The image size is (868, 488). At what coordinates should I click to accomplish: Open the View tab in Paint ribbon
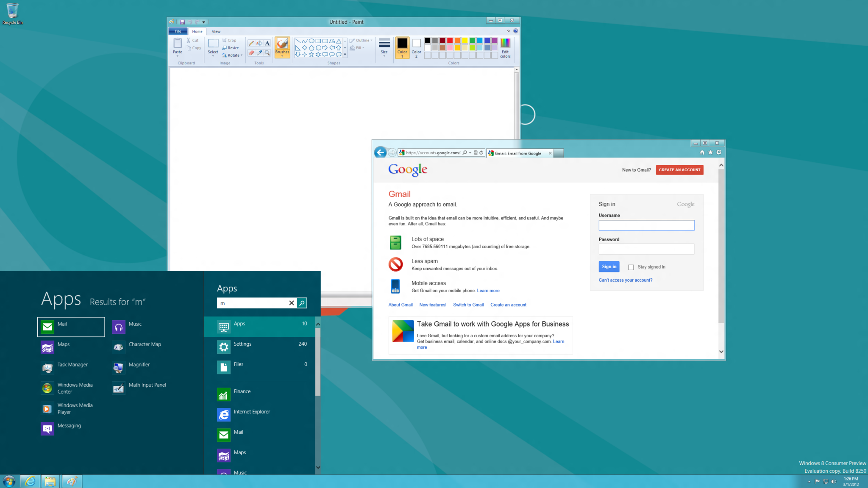pyautogui.click(x=216, y=31)
